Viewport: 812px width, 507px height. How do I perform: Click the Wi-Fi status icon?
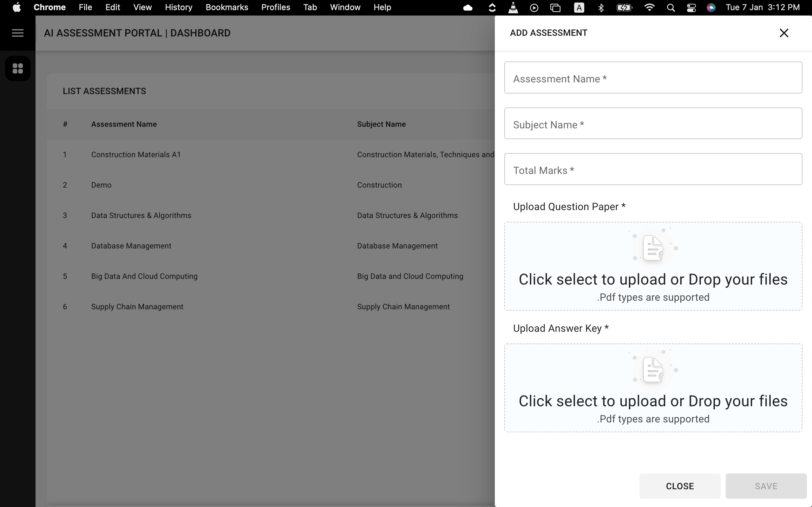click(650, 7)
